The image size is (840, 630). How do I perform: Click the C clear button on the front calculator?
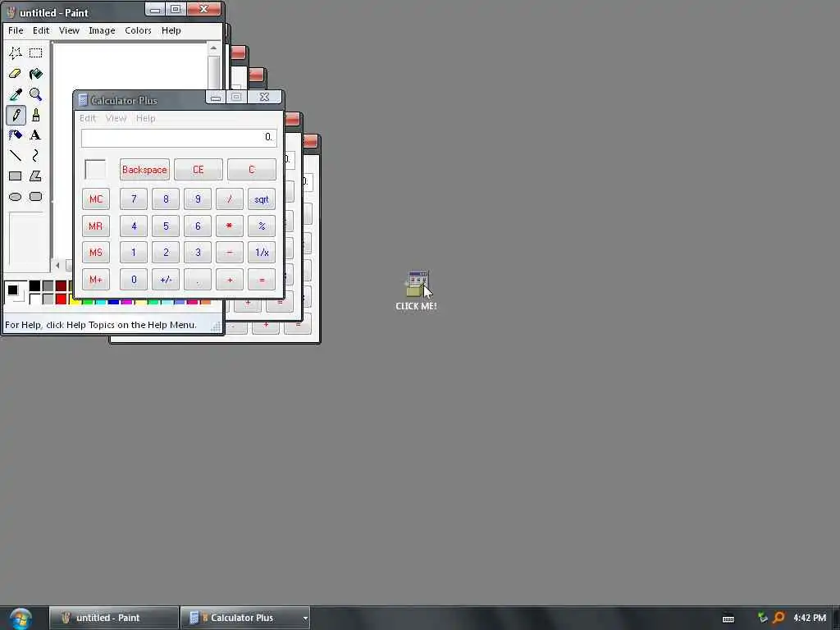(x=252, y=170)
